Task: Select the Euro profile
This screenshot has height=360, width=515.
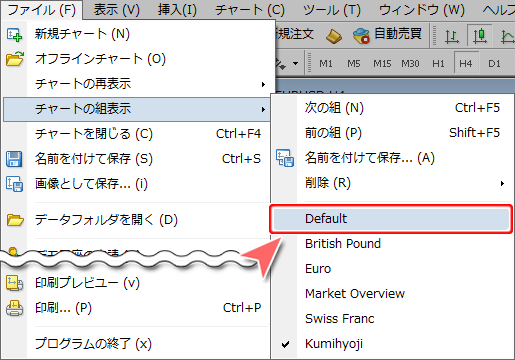Action: 392,269
